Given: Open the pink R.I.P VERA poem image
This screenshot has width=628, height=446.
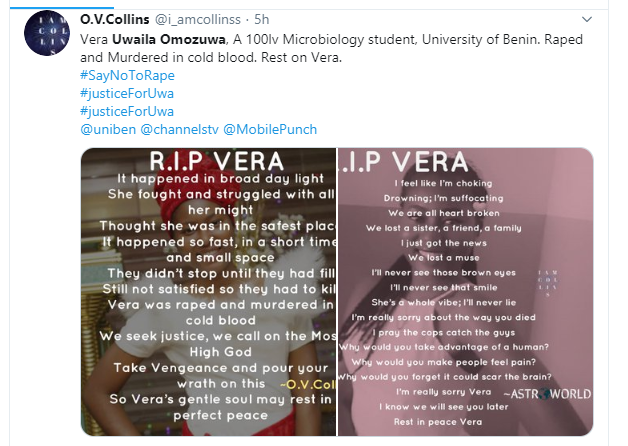Looking at the screenshot, I should [x=465, y=292].
